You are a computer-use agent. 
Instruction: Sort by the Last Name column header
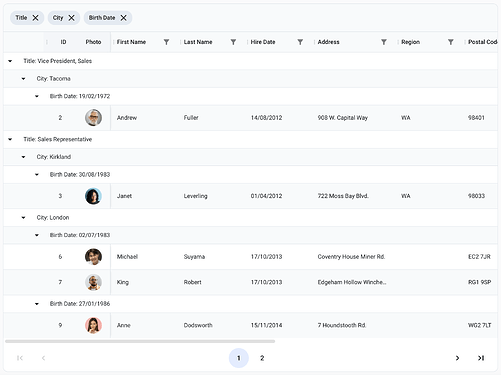pos(198,42)
